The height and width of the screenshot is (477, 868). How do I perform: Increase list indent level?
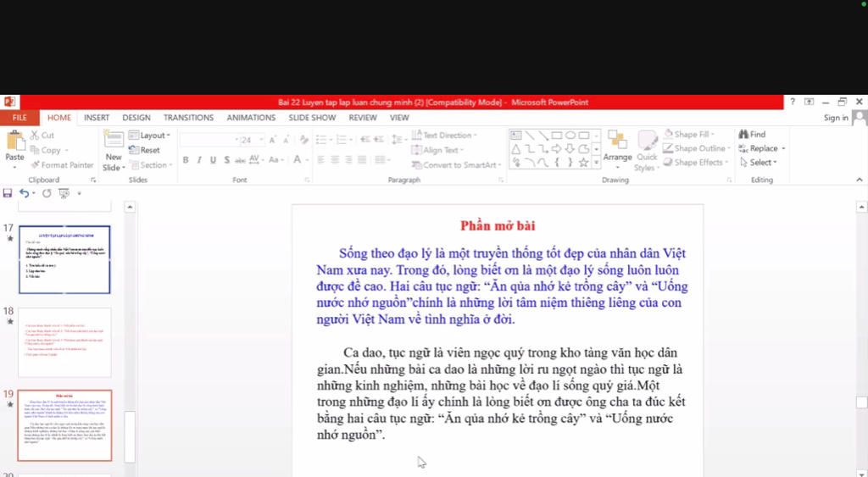[x=379, y=140]
